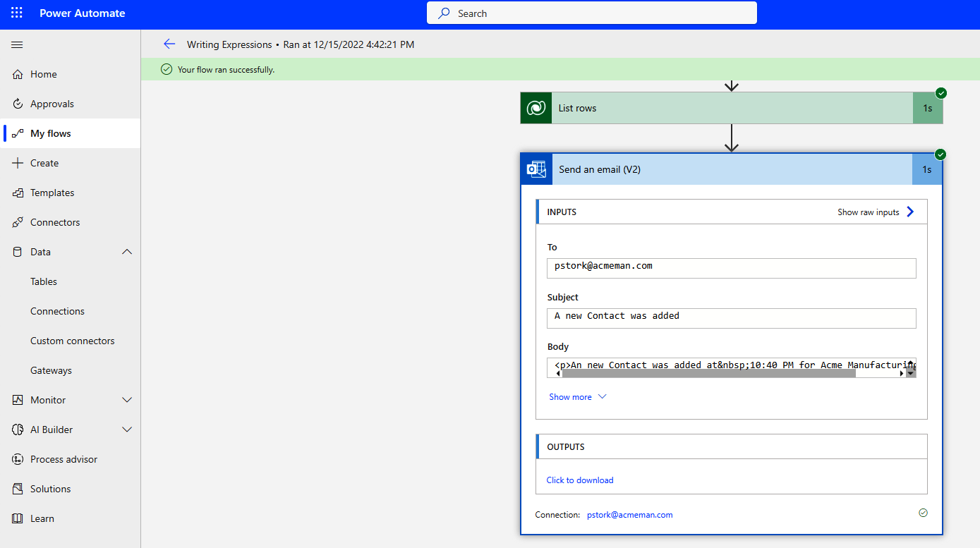Open the app launcher waffle icon
This screenshot has height=548, width=980.
(17, 13)
